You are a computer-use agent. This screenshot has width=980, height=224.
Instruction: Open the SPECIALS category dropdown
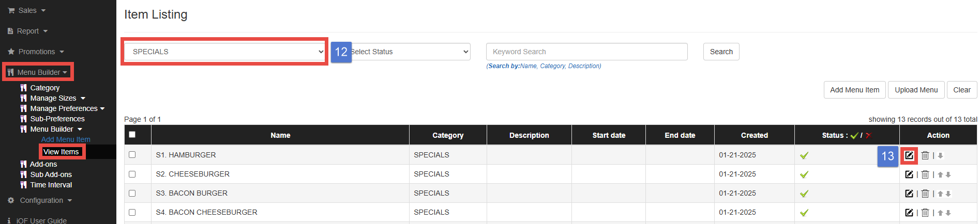pos(225,52)
